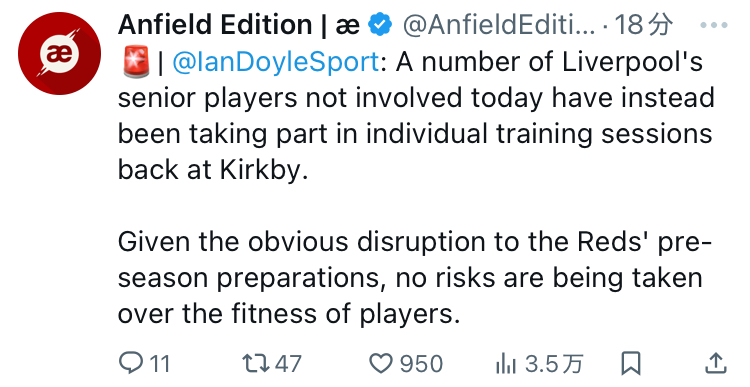Image resolution: width=750 pixels, height=387 pixels.
Task: Like the tweet with the heart icon
Action: click(x=381, y=363)
